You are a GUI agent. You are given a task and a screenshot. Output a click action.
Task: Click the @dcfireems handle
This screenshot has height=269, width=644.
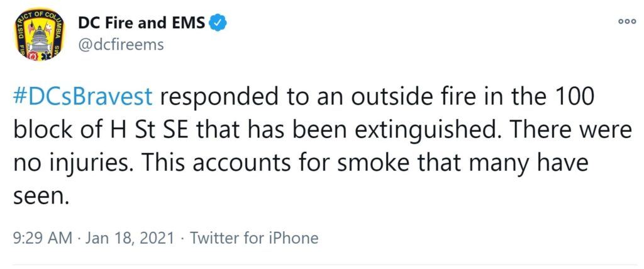click(x=121, y=45)
